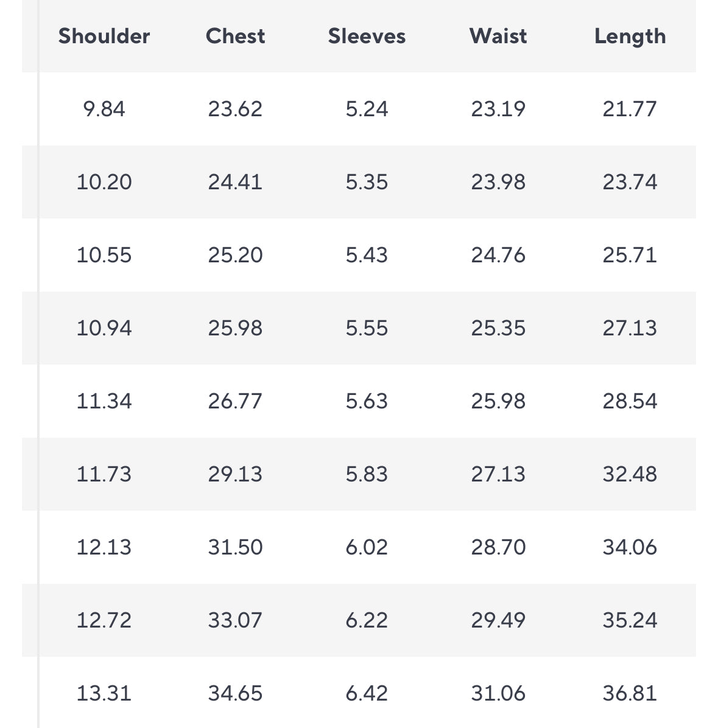The height and width of the screenshot is (728, 718).
Task: Click the waist value 24.76
Action: (498, 255)
